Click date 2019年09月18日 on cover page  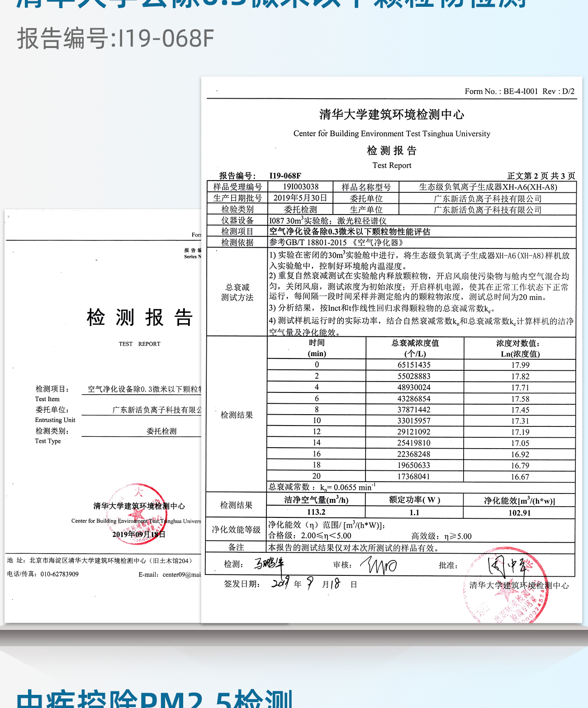[x=139, y=535]
